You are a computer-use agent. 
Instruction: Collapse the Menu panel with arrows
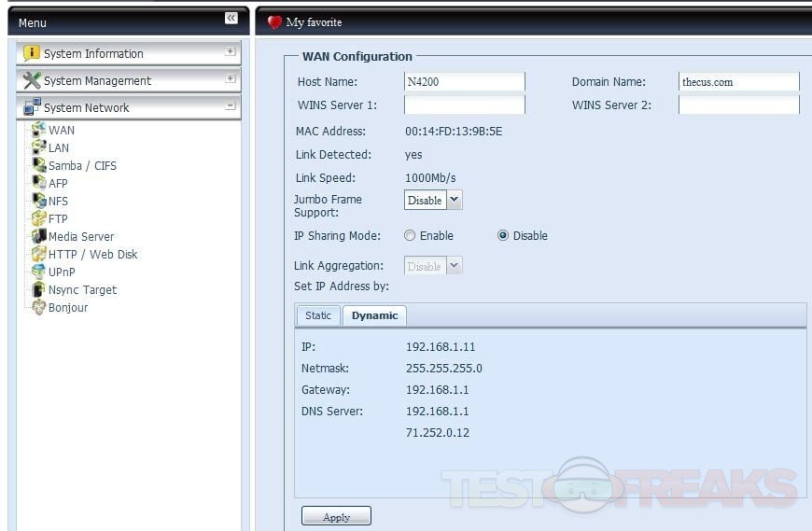pyautogui.click(x=231, y=19)
